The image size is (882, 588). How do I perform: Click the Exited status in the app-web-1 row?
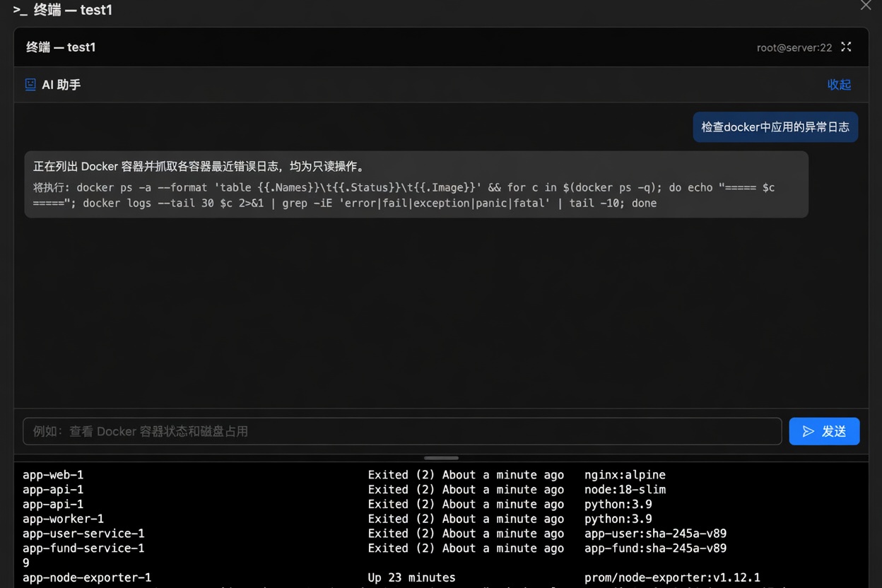pyautogui.click(x=466, y=475)
